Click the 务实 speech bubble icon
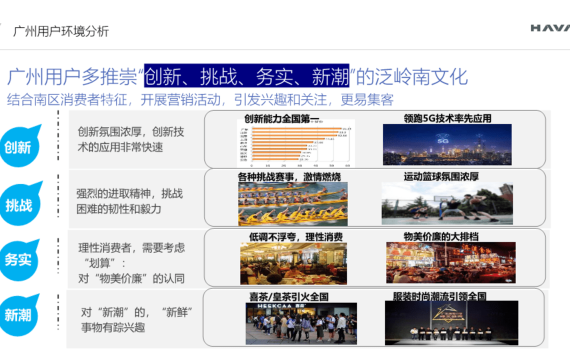This screenshot has height=360, width=570. point(19,260)
